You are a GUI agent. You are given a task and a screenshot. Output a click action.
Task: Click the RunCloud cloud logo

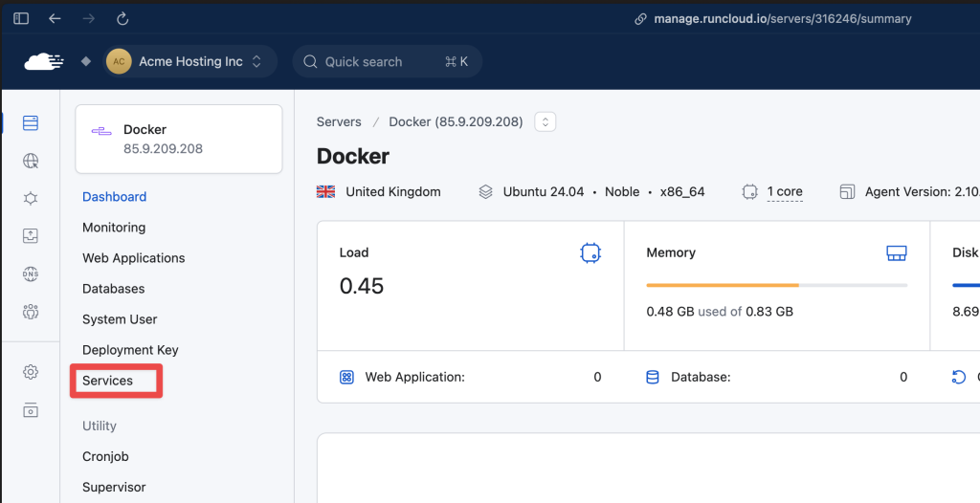click(x=44, y=62)
